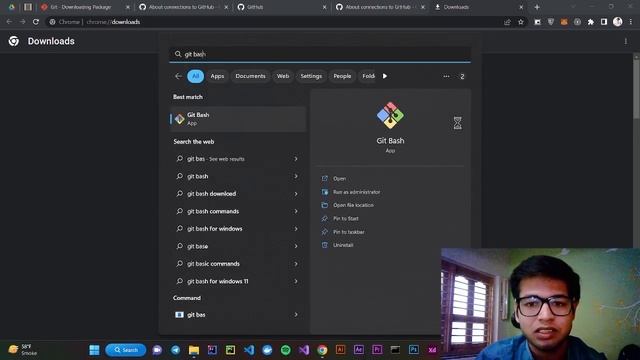Open Visual Studio from taskbar
640x360 pixels.
(304, 350)
